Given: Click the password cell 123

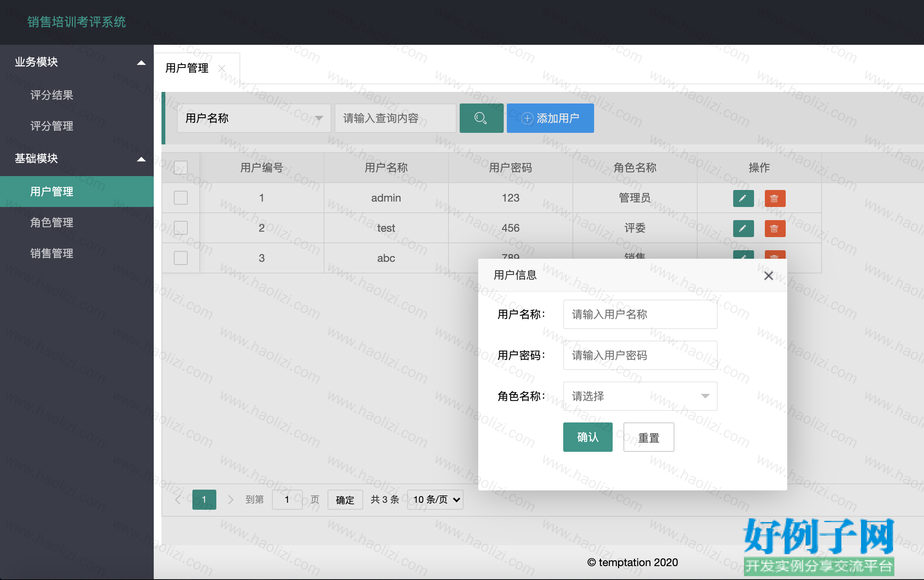Looking at the screenshot, I should (511, 198).
